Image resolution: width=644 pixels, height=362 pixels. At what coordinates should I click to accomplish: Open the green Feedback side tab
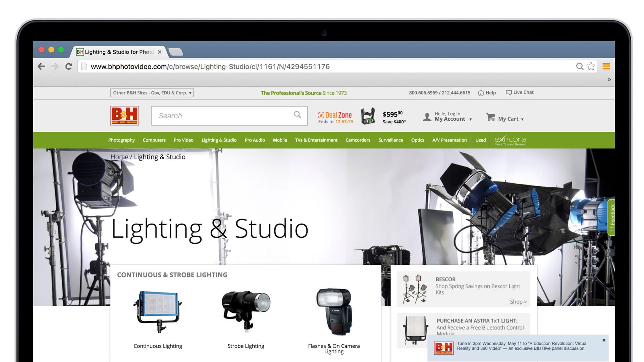pos(611,217)
